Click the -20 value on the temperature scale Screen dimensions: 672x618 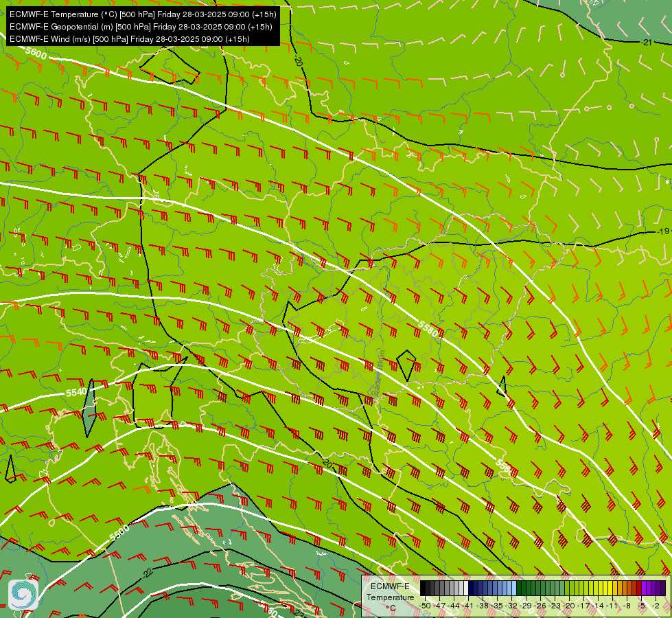pyautogui.click(x=569, y=606)
